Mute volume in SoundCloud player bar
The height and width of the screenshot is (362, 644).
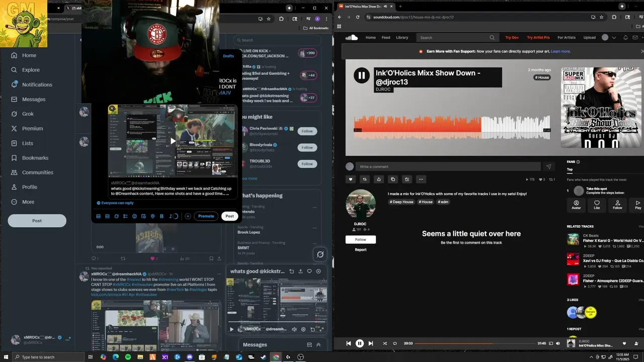tap(558, 343)
